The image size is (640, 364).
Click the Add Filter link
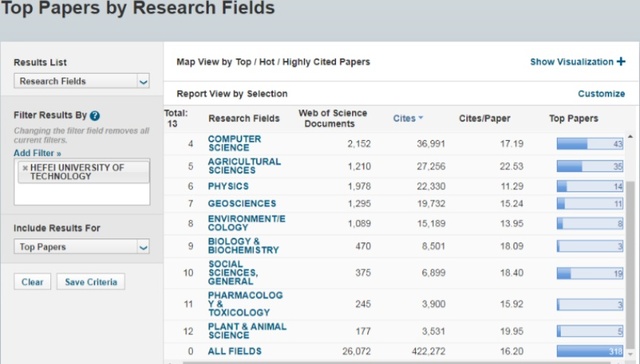pyautogui.click(x=37, y=153)
